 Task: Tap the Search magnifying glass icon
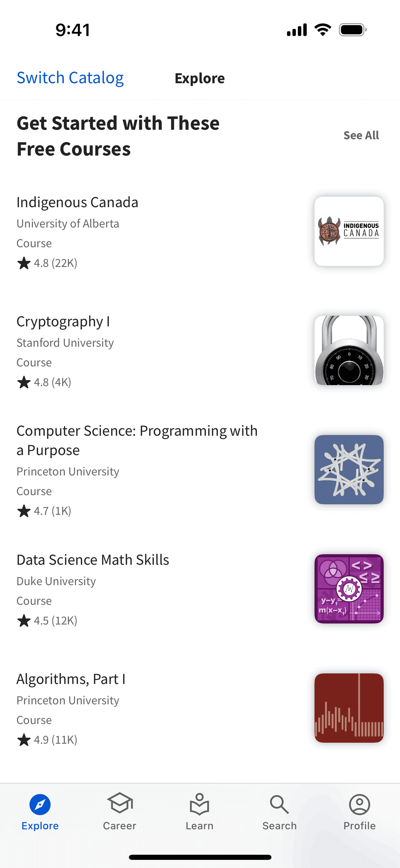(x=279, y=804)
